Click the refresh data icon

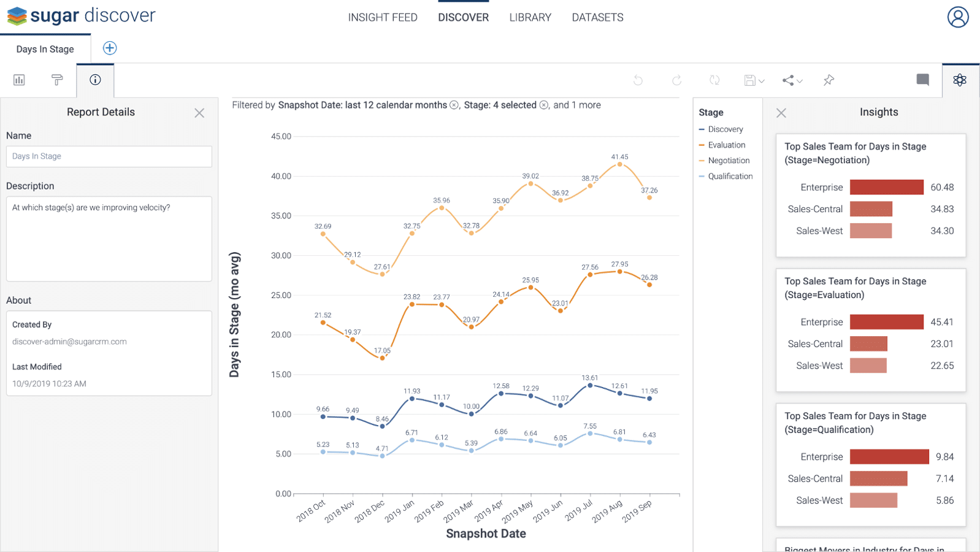coord(714,80)
